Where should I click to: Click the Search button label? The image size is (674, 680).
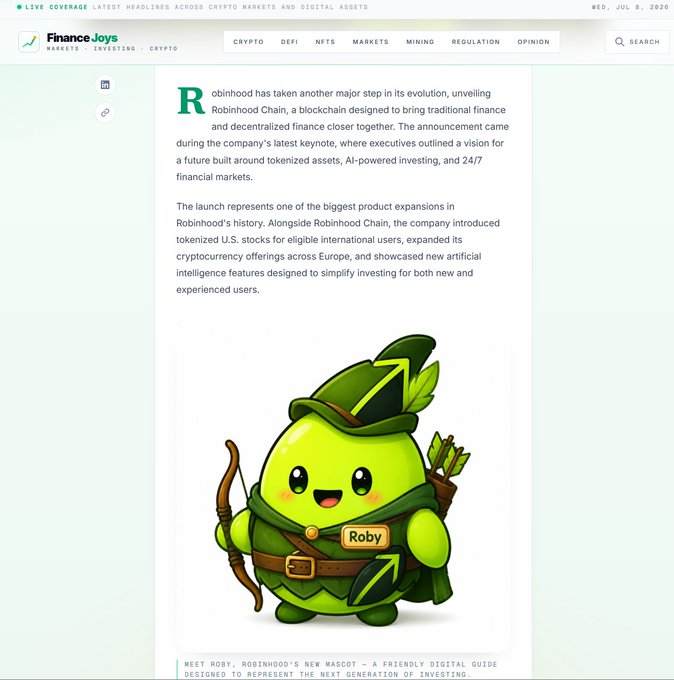644,42
